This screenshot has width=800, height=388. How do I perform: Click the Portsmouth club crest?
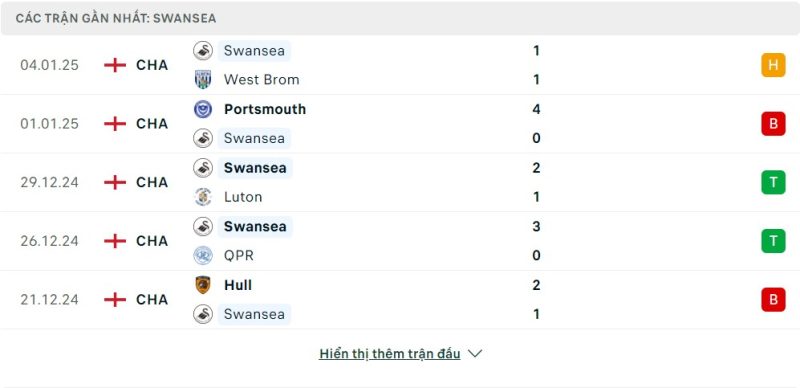[203, 109]
